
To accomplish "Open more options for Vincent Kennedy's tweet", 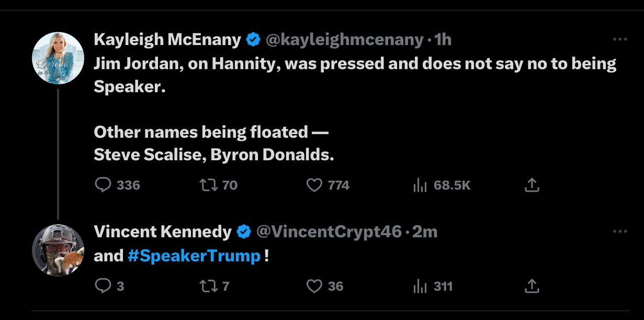I will pos(619,231).
